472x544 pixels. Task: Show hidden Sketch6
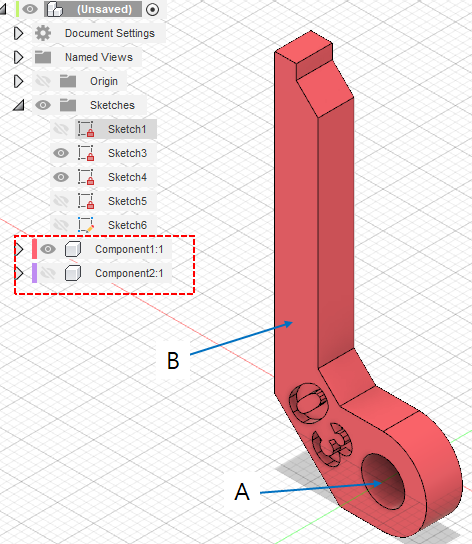pos(61,225)
